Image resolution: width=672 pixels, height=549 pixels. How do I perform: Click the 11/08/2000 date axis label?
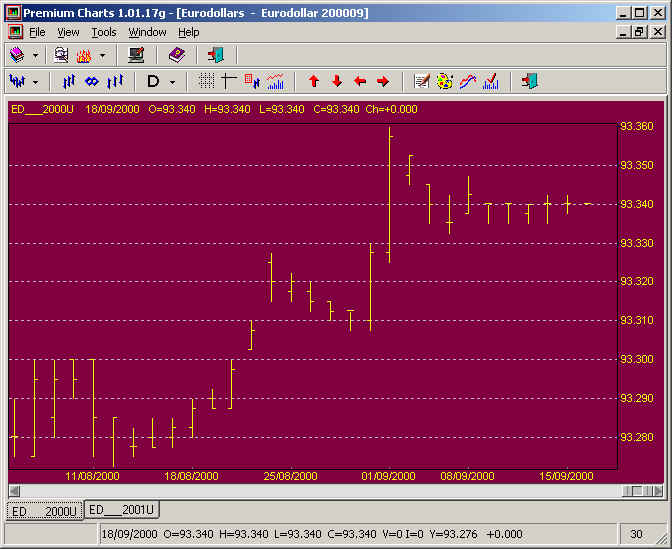coord(92,476)
